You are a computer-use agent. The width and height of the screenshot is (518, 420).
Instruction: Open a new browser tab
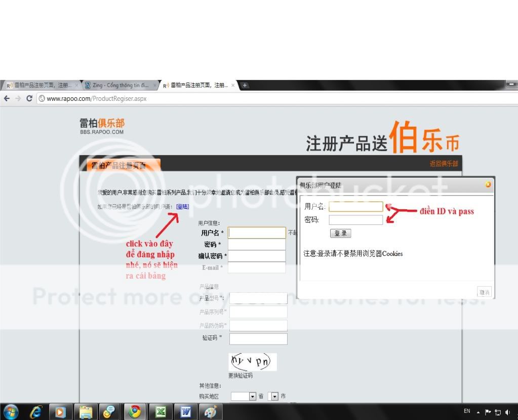tap(245, 85)
